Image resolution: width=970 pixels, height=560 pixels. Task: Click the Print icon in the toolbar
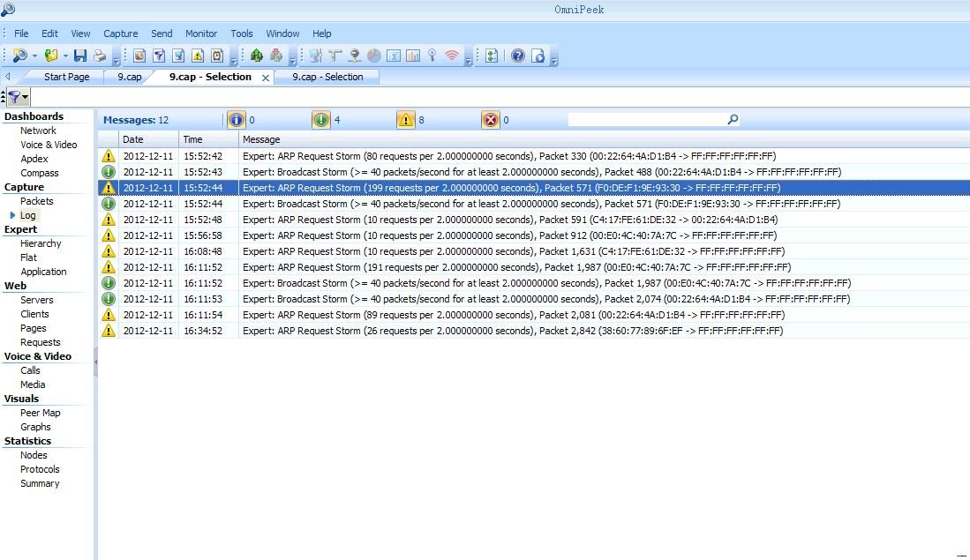pyautogui.click(x=100, y=56)
